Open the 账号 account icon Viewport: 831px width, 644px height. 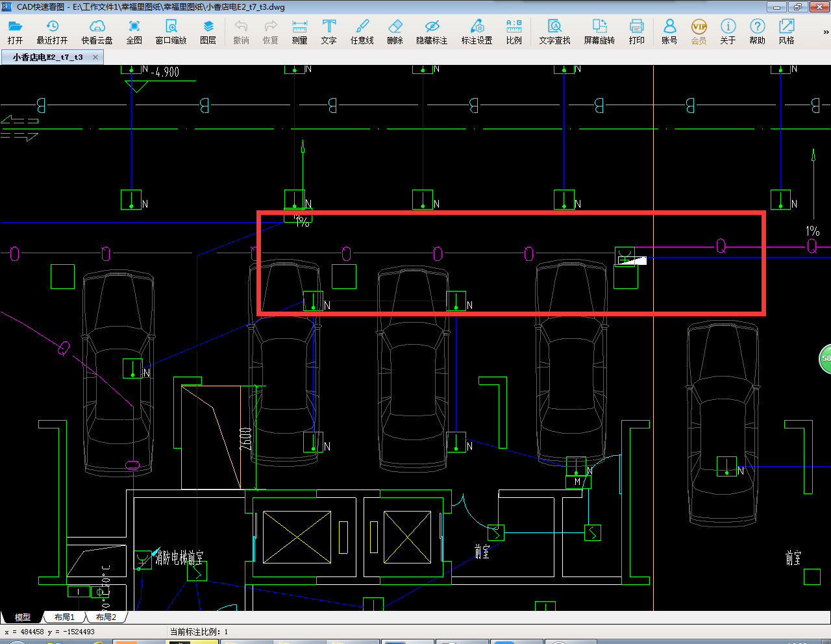pyautogui.click(x=669, y=32)
